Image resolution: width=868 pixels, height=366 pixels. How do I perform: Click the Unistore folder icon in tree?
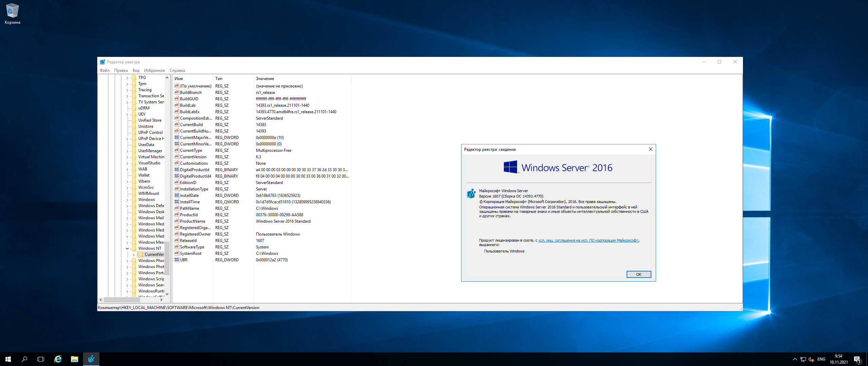coord(134,126)
